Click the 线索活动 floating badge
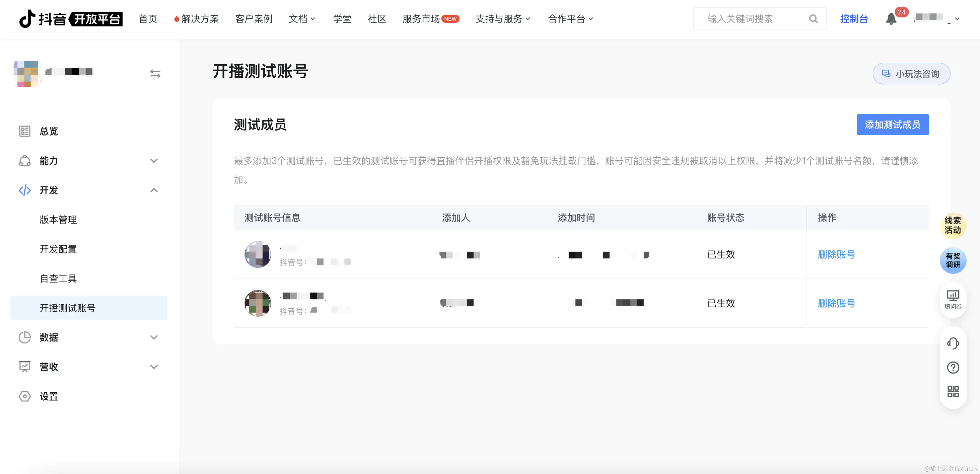The width and height of the screenshot is (980, 474). (953, 225)
